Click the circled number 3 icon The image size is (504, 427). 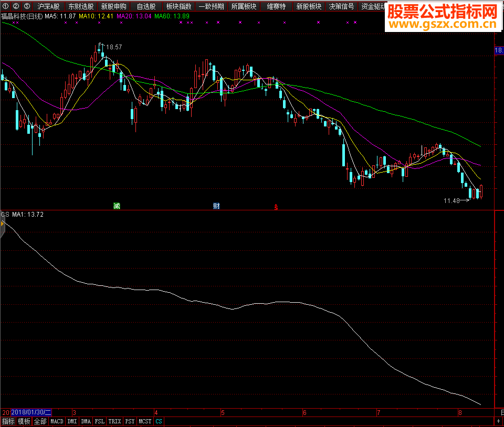coord(27,6)
